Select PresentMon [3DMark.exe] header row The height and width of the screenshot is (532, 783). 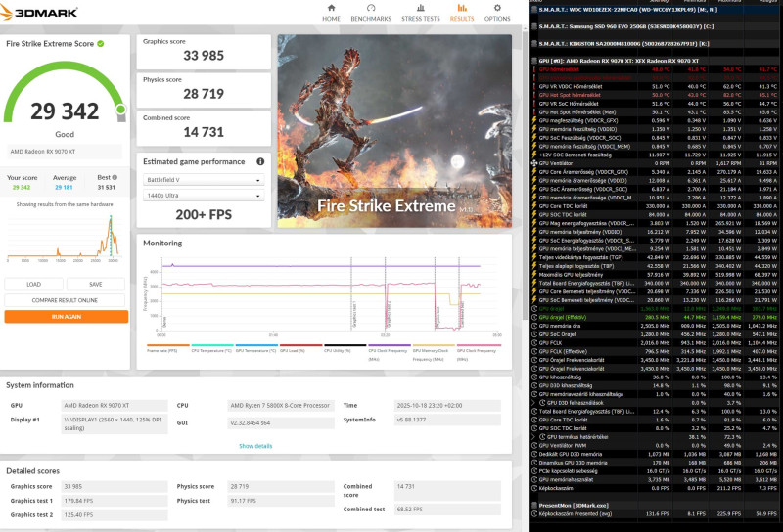[655, 505]
